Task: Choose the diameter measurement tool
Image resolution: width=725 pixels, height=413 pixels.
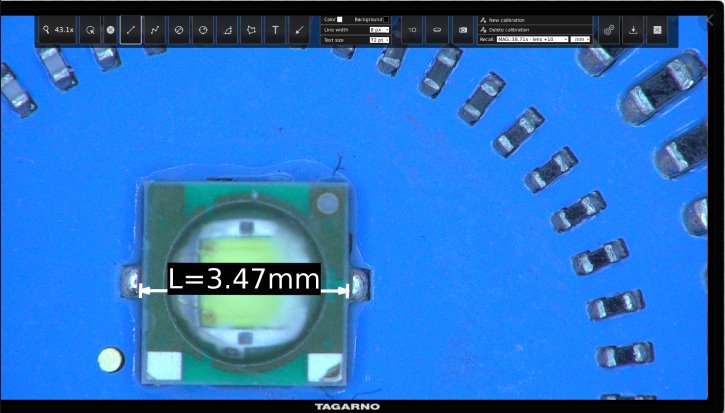Action: (179, 31)
